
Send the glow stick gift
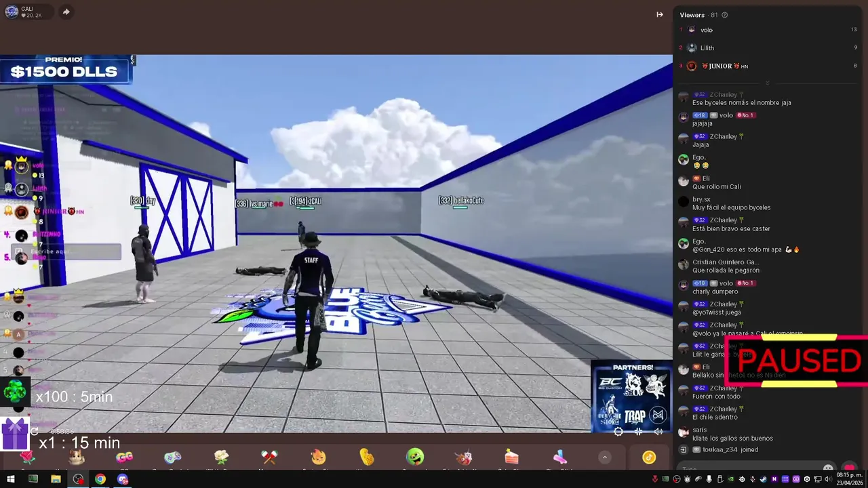point(560,457)
